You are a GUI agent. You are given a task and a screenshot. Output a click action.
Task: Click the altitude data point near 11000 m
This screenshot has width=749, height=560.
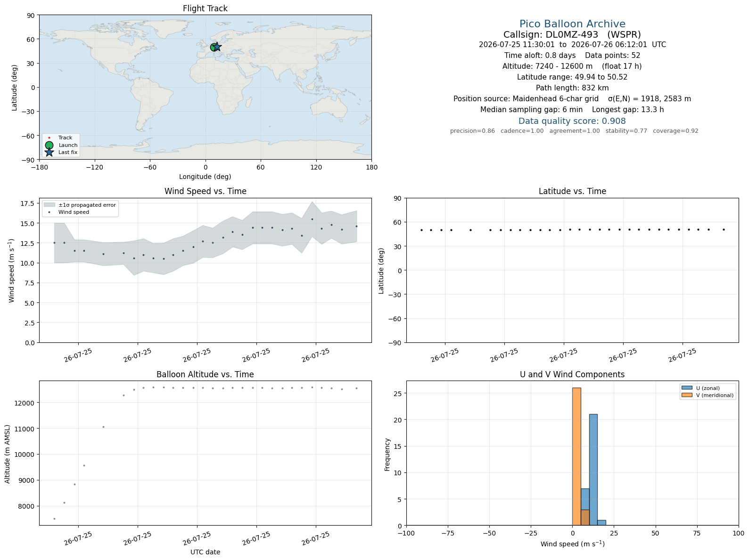pos(103,427)
